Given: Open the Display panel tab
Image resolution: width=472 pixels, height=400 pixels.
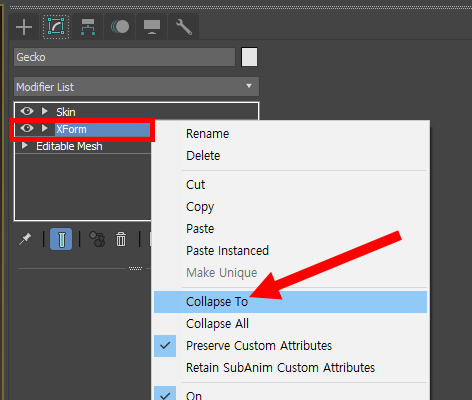Looking at the screenshot, I should [x=152, y=27].
